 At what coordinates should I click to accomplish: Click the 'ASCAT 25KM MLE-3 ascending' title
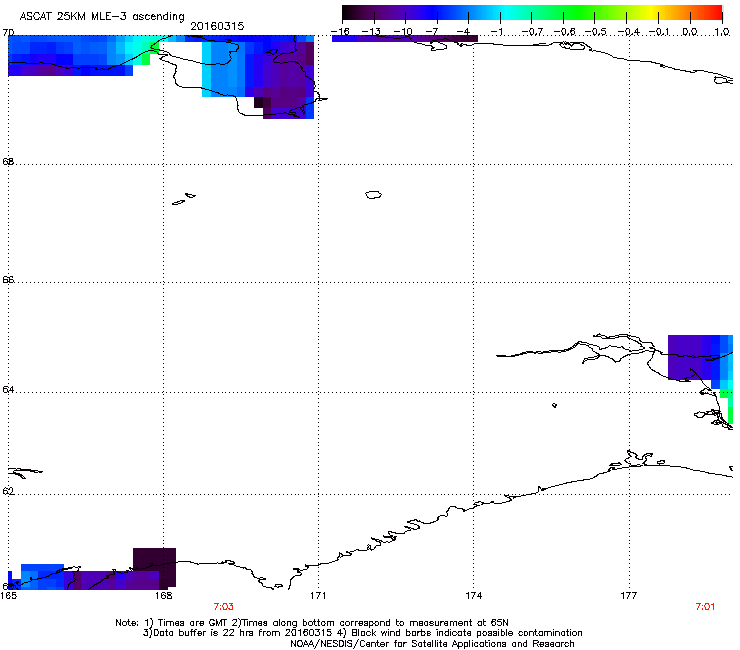[x=102, y=16]
